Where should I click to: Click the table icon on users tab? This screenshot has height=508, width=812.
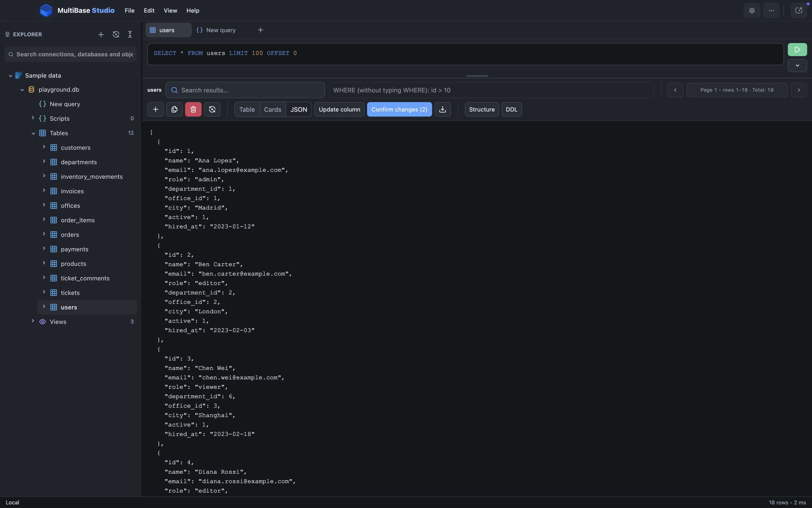(153, 30)
